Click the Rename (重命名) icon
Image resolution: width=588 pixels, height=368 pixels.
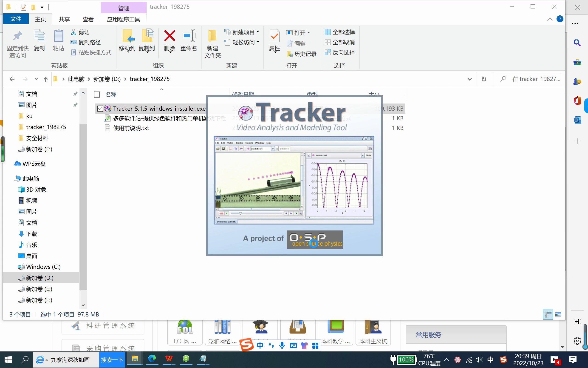[189, 36]
